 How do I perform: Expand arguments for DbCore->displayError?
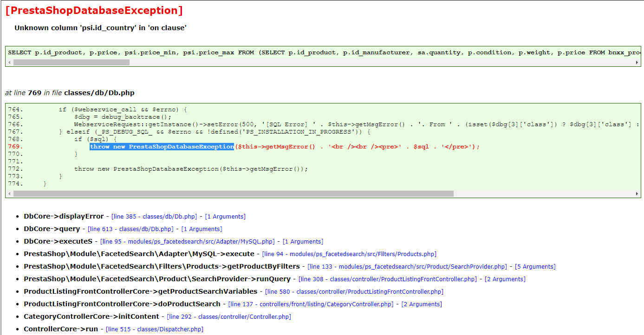[x=225, y=217]
